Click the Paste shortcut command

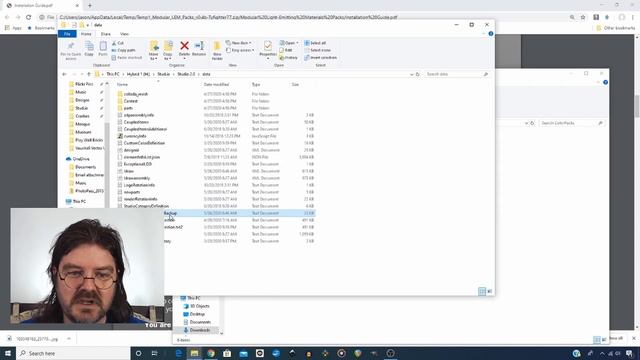tap(127, 58)
